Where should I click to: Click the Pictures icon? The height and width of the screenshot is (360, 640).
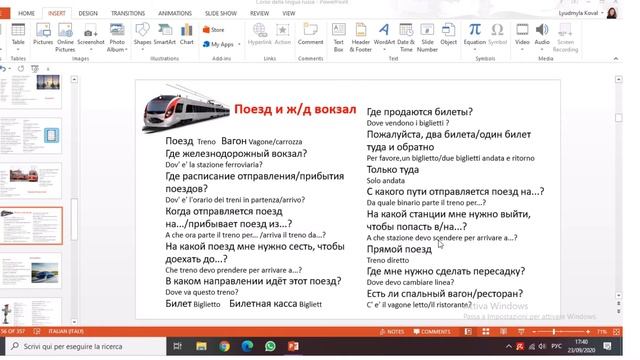(x=43, y=34)
